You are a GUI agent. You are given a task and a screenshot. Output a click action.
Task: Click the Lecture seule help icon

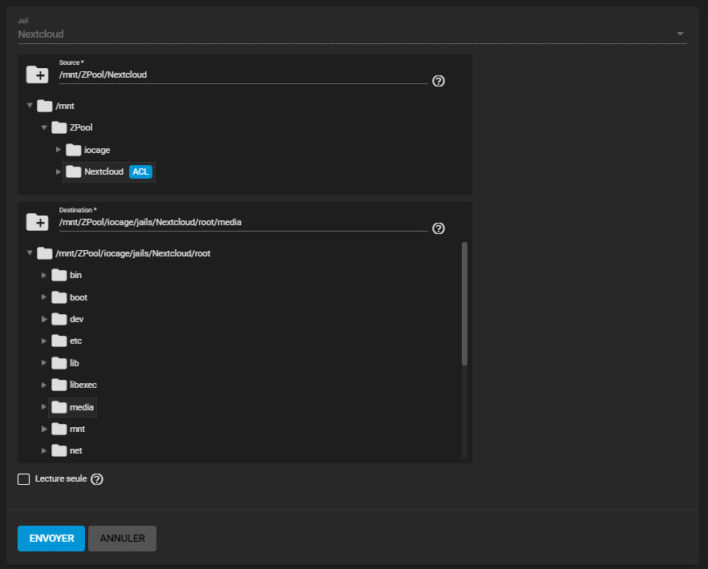[97, 479]
